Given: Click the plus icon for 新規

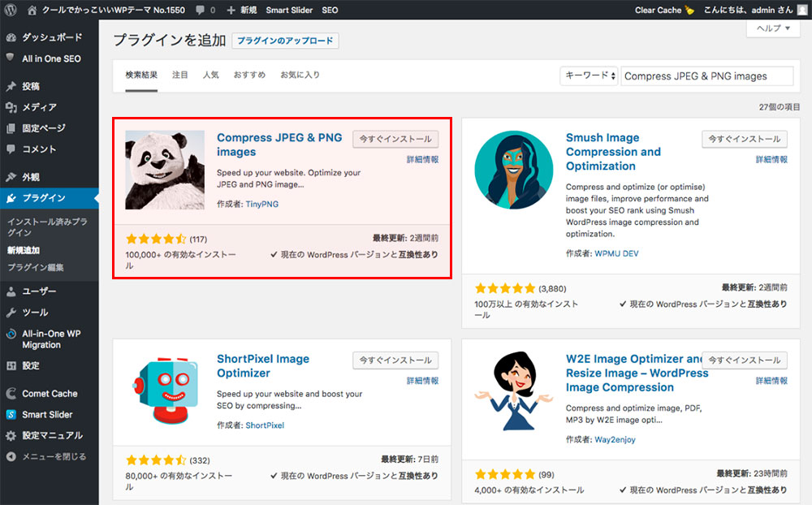Looking at the screenshot, I should coord(231,10).
